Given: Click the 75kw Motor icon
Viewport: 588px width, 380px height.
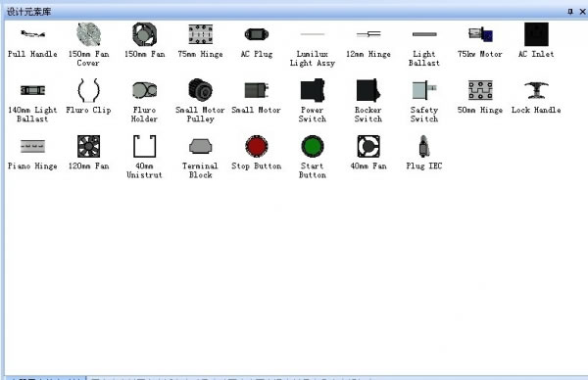Looking at the screenshot, I should (x=480, y=34).
